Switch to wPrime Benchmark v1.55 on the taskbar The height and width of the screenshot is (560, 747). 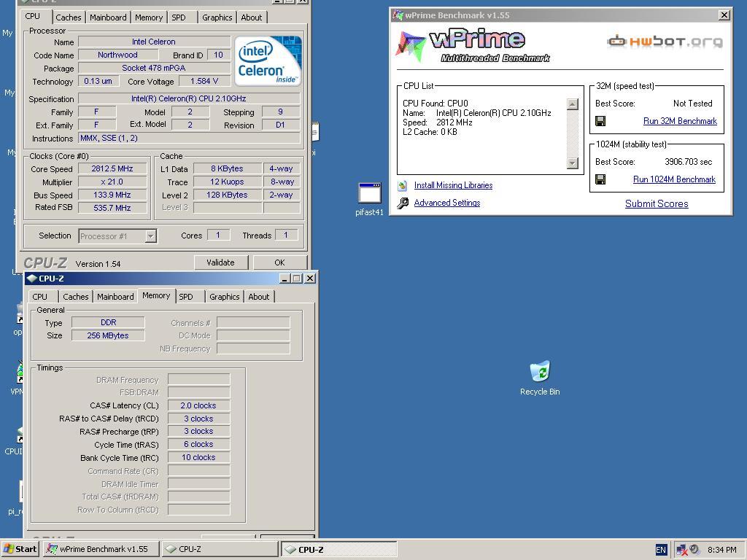click(100, 549)
